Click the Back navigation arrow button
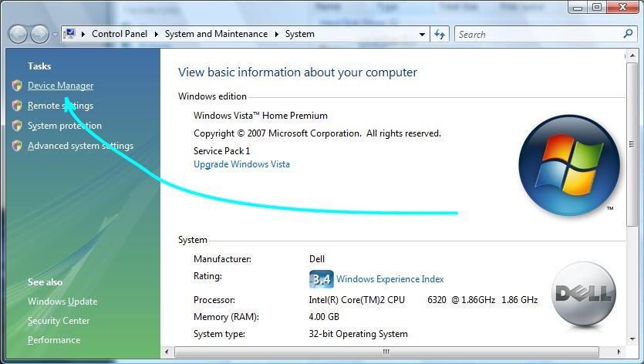 18,34
